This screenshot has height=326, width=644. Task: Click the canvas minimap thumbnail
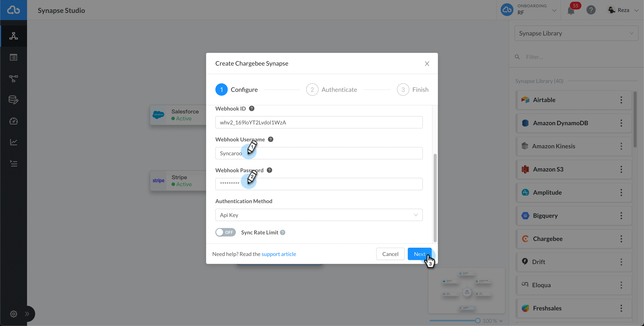coord(466,291)
